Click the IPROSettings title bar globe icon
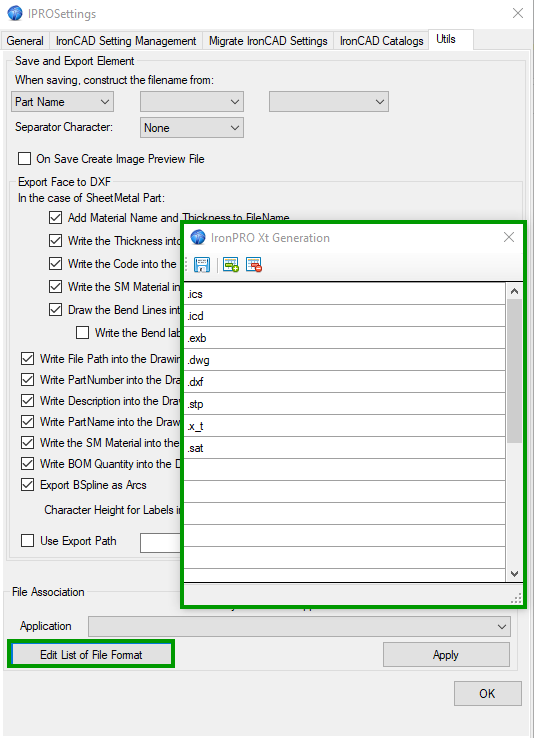The height and width of the screenshot is (738, 534). (x=15, y=13)
